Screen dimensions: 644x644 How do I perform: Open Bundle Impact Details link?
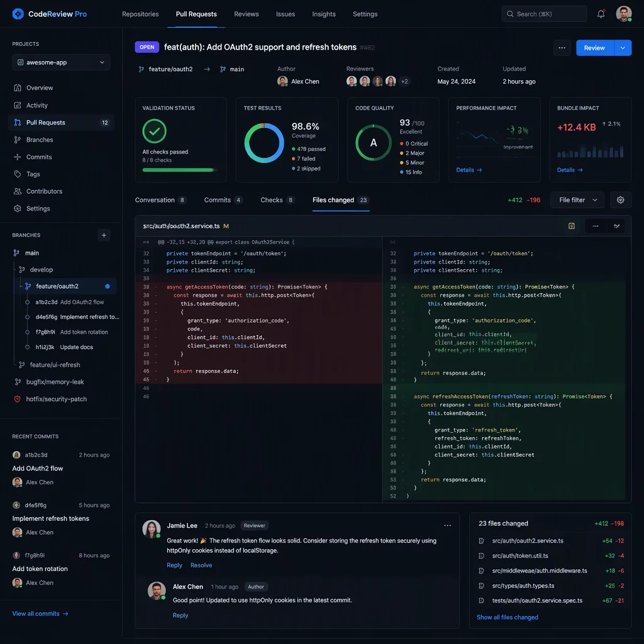point(569,170)
